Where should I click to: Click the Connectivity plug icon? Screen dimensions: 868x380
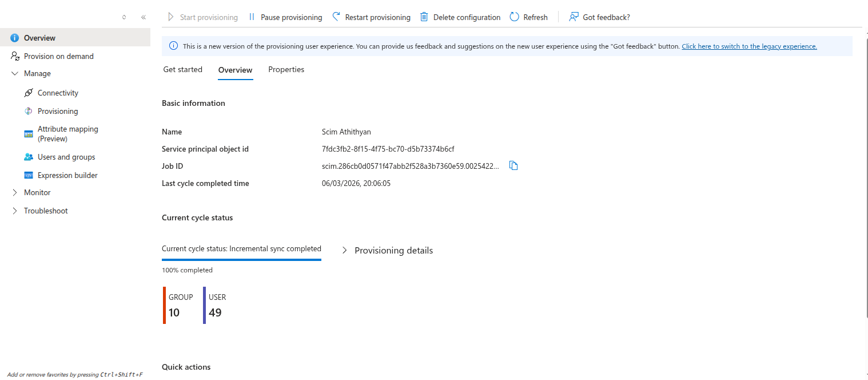click(29, 93)
